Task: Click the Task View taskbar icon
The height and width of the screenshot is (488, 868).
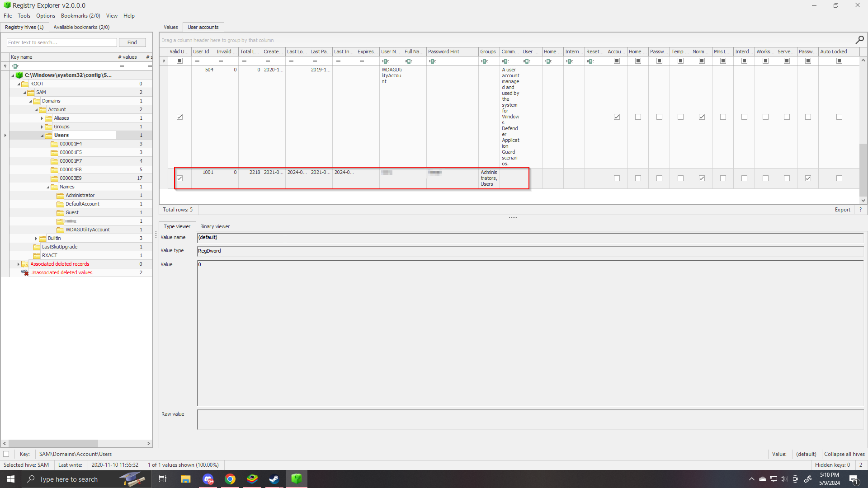Action: [x=163, y=479]
